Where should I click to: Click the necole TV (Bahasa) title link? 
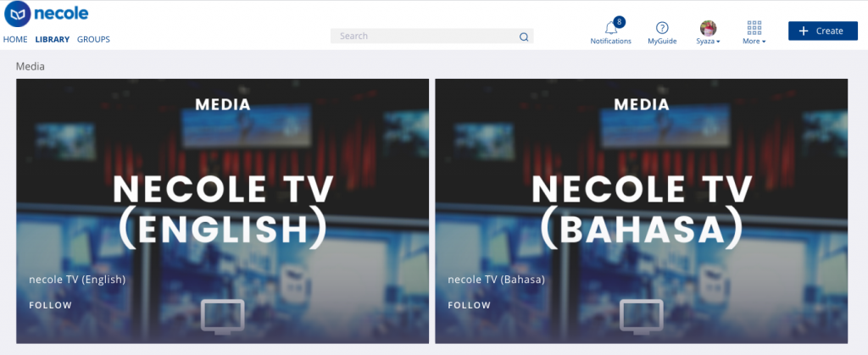[497, 280]
